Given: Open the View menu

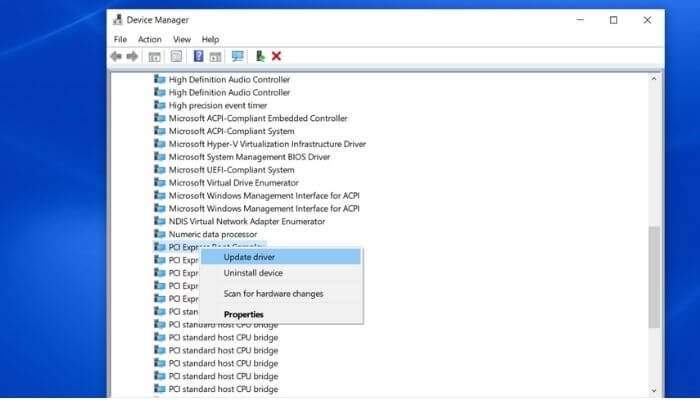Looking at the screenshot, I should click(182, 39).
